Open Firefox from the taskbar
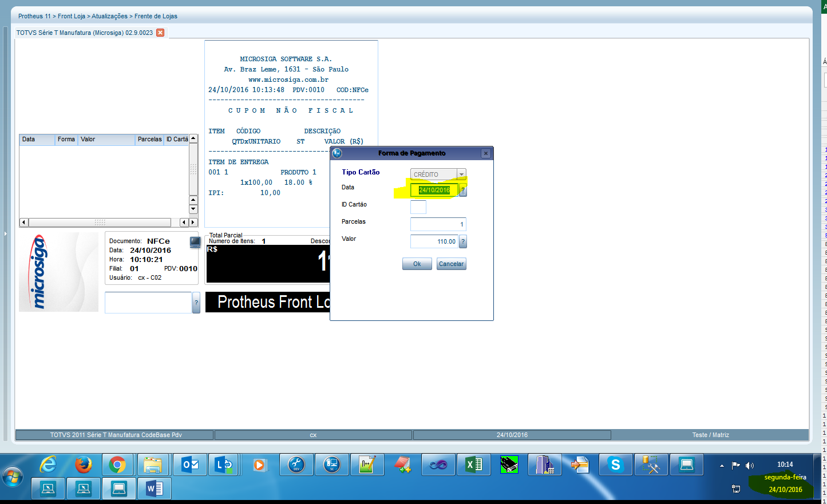Image resolution: width=827 pixels, height=504 pixels. (84, 465)
